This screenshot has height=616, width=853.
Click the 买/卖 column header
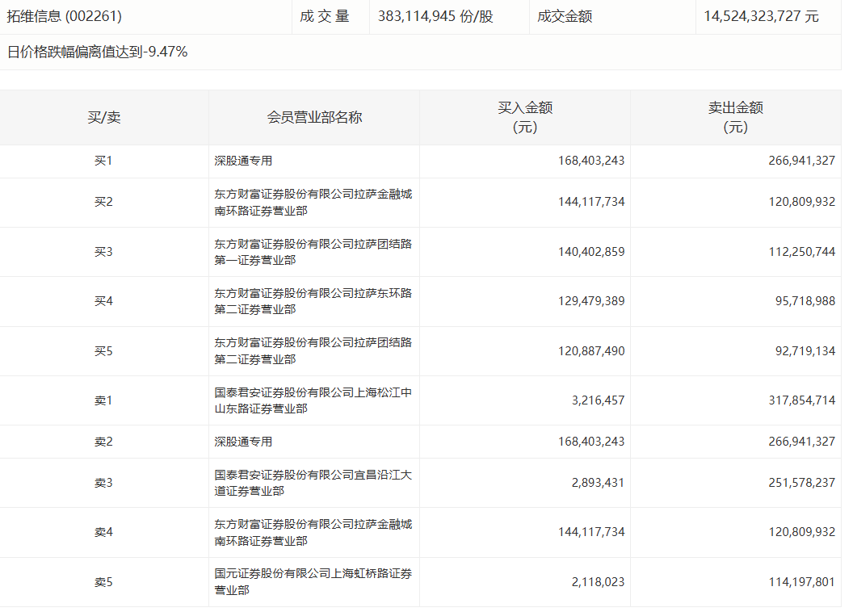103,116
